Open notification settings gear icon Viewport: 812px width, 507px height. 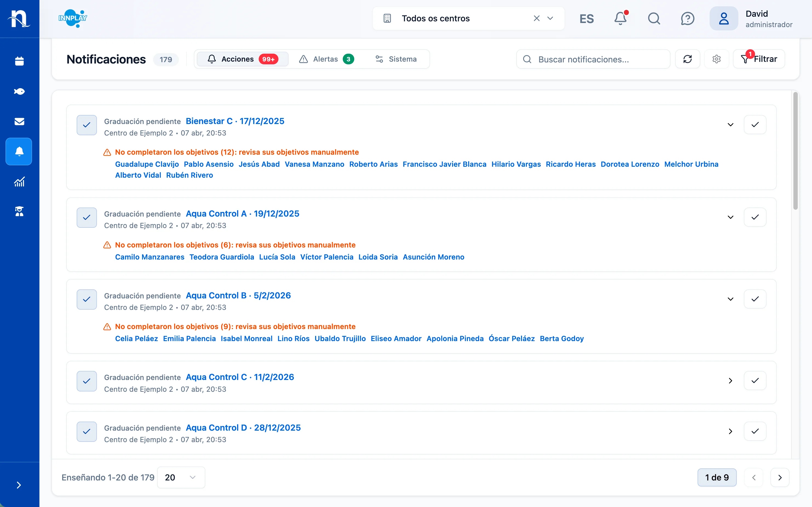click(x=717, y=59)
